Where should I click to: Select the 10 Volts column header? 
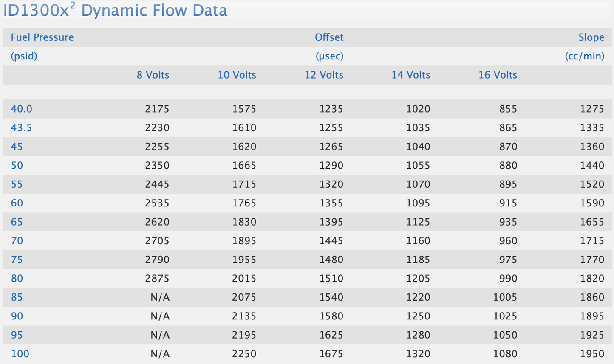pyautogui.click(x=237, y=75)
